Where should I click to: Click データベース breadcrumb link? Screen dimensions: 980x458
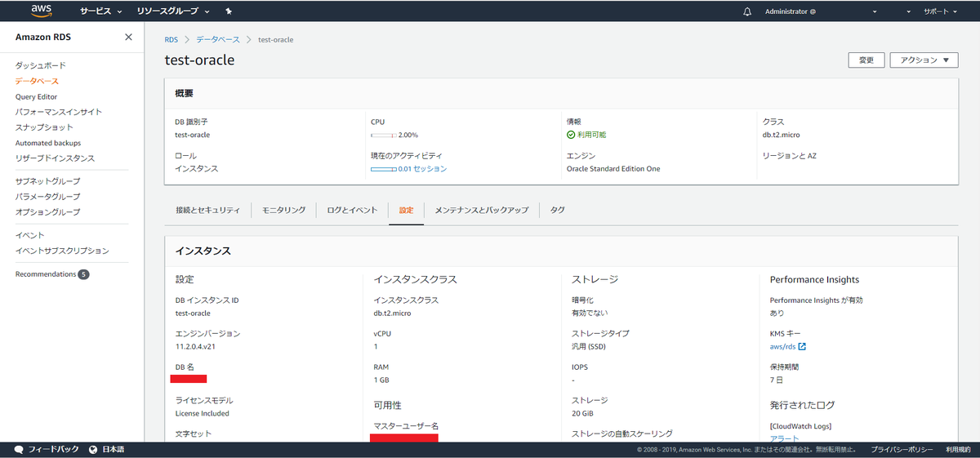(x=218, y=39)
